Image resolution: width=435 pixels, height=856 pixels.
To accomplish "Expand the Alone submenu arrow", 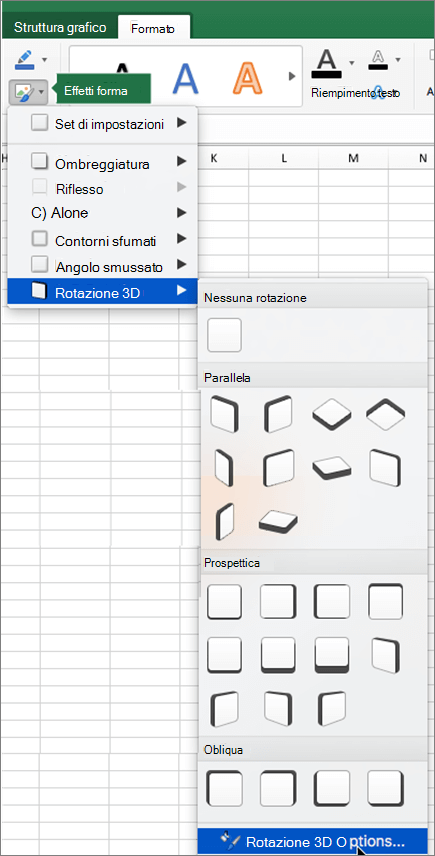I will 181,212.
